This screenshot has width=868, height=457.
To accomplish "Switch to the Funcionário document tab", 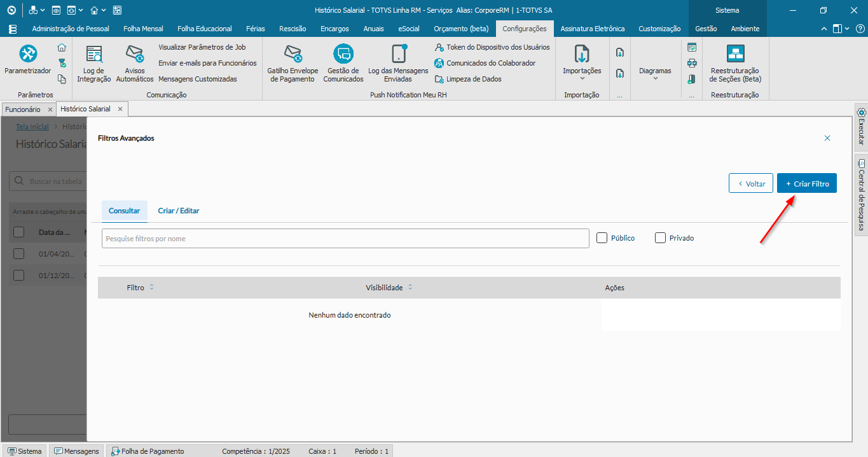I will 23,109.
